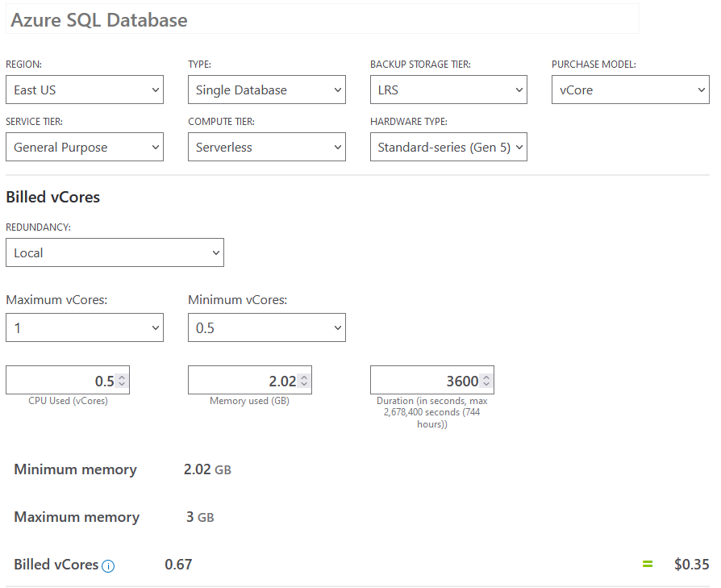Click the '0.67' billed vCores value

pos(178,565)
